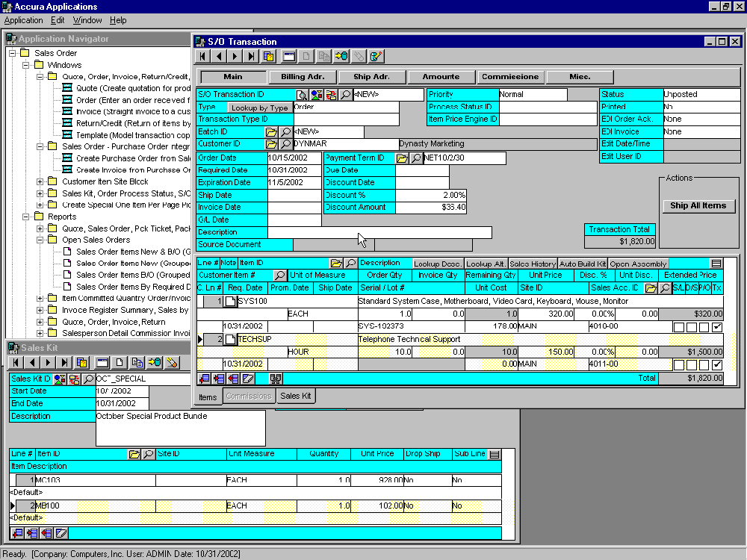Click eraser/clear icon in Sales Kit toolbar
747x560 pixels.
(x=172, y=362)
